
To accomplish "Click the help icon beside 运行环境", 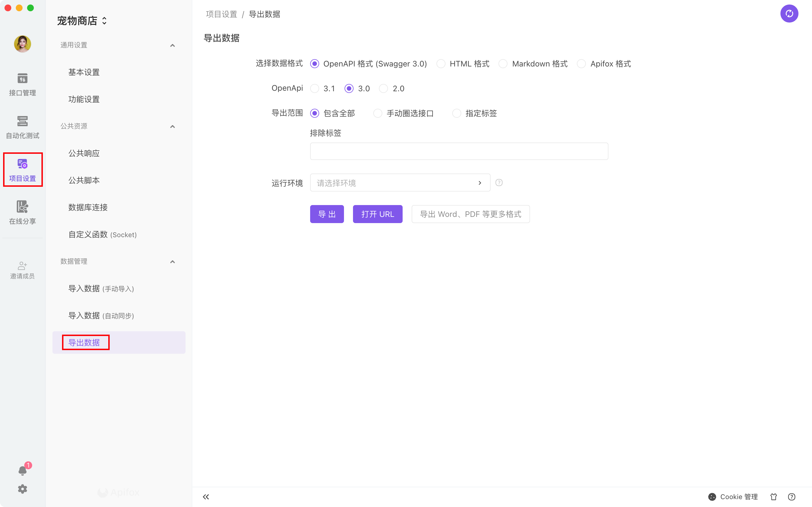I will coord(499,183).
